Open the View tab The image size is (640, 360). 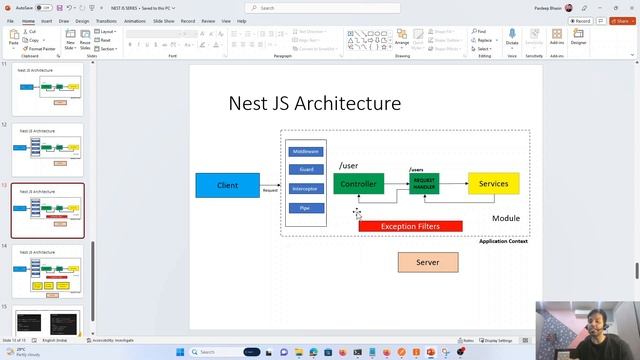(226, 21)
